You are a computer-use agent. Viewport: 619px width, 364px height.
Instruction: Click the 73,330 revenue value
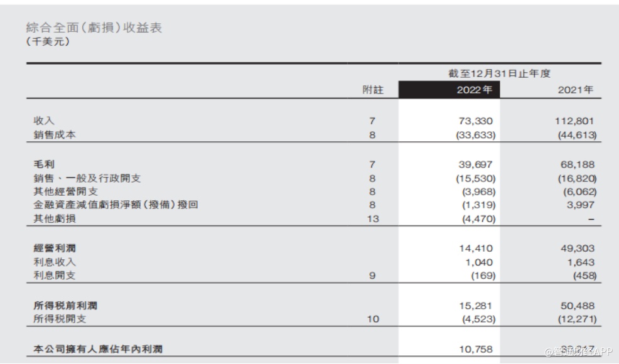476,121
